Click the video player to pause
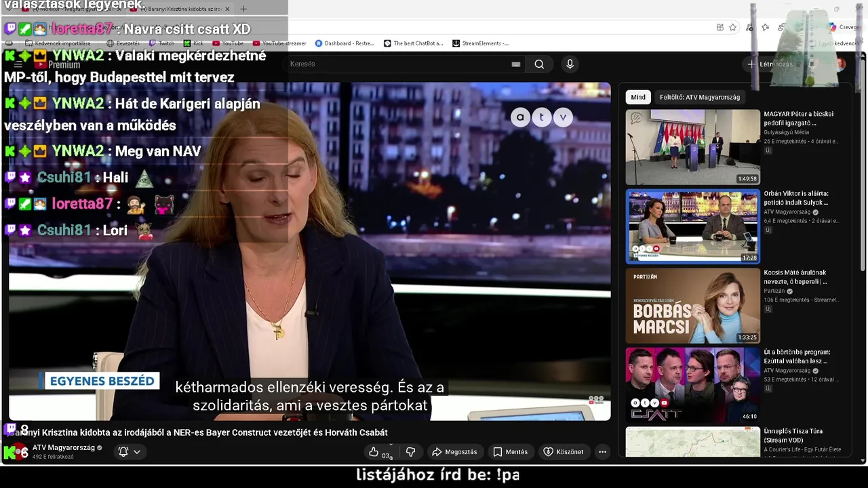Screen dimensions: 868x488 point(309,251)
